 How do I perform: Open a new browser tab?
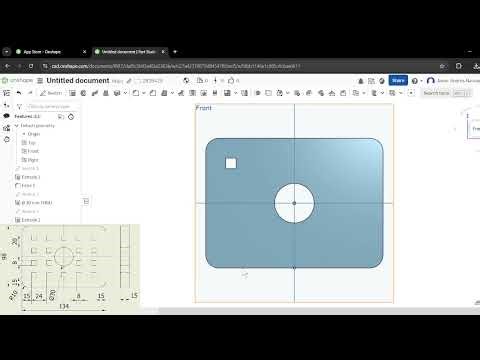175,52
